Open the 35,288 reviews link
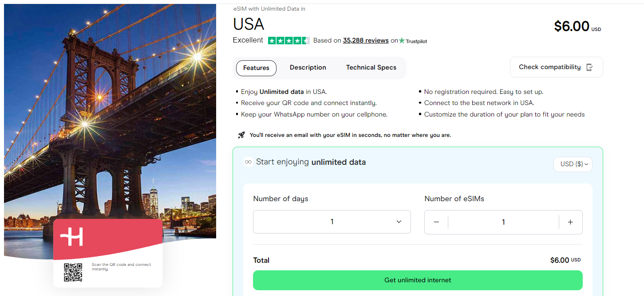 pos(365,40)
